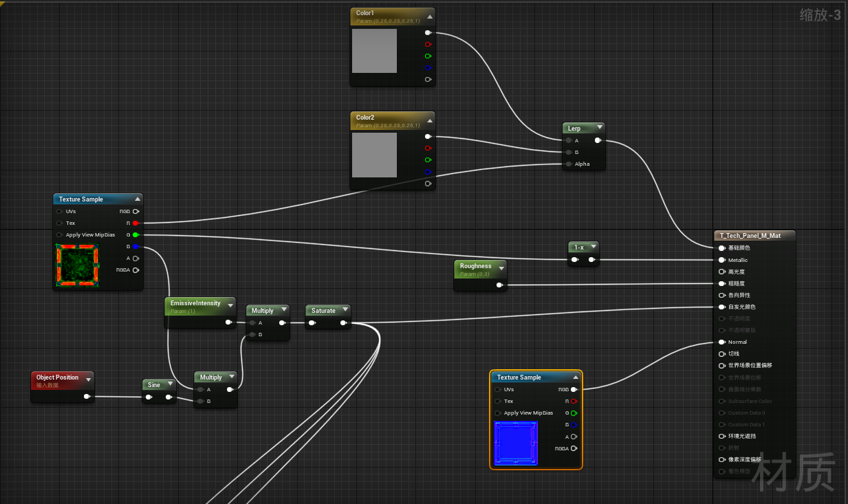The height and width of the screenshot is (504, 848).
Task: Click the Lerp node's B input pin
Action: [x=569, y=152]
